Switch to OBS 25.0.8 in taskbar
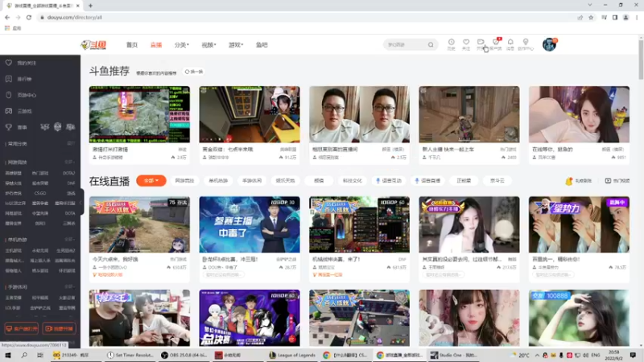644x362 pixels. [x=184, y=355]
